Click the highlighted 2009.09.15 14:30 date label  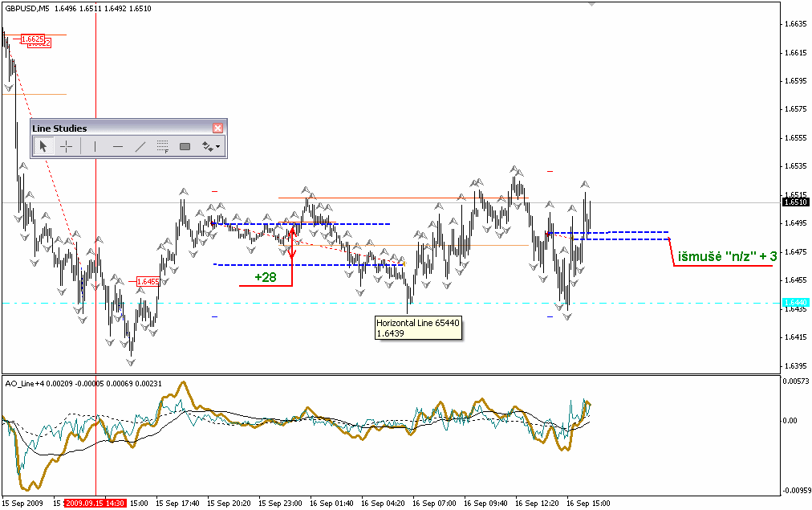click(95, 503)
